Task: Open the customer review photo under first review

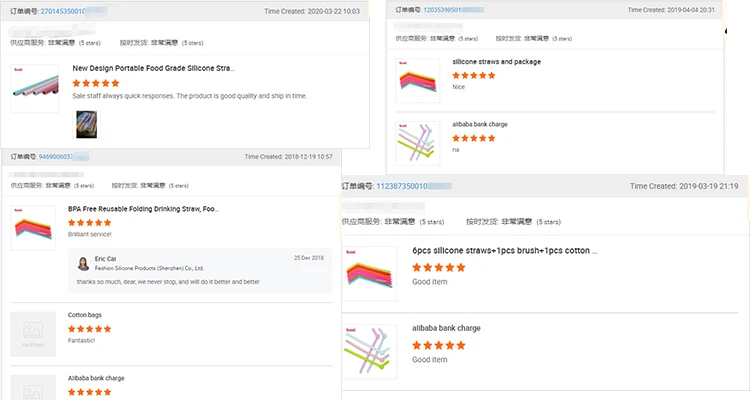Action: (87, 124)
